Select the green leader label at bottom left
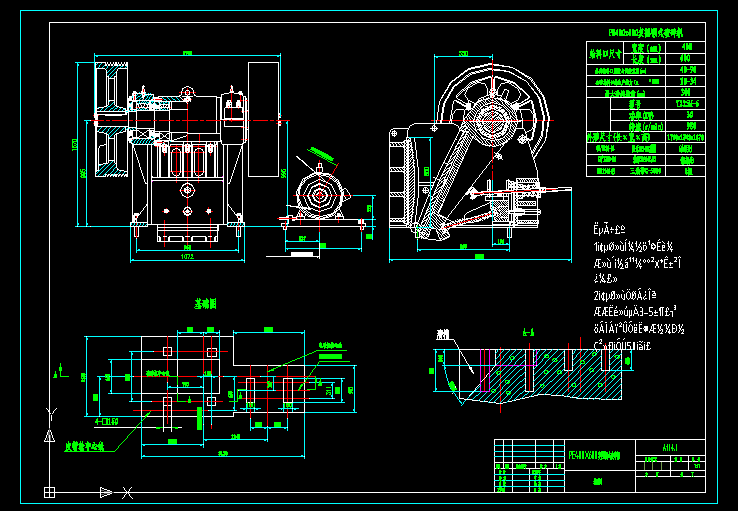This screenshot has height=511, width=738. 84,447
